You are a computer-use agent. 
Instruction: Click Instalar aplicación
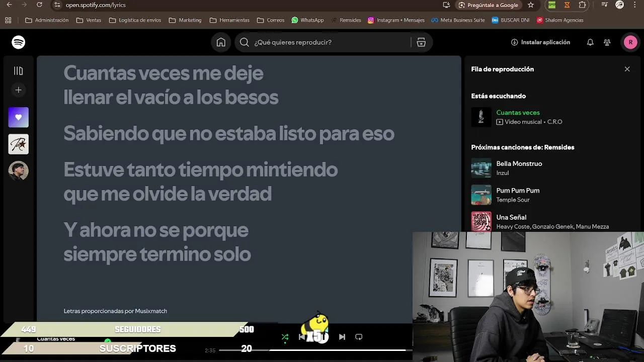540,42
